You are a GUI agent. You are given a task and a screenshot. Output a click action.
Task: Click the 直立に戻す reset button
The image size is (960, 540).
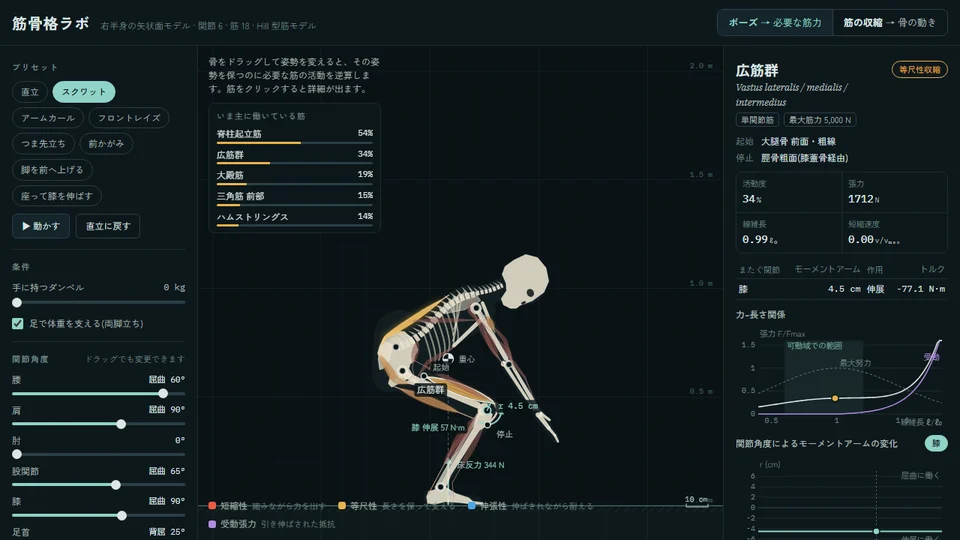(108, 226)
